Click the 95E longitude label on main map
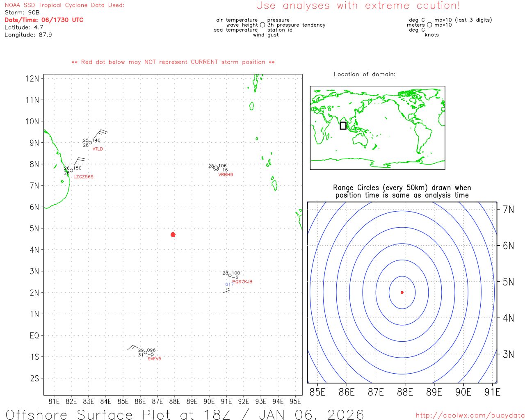The height and width of the screenshot is (420, 525). point(295,401)
